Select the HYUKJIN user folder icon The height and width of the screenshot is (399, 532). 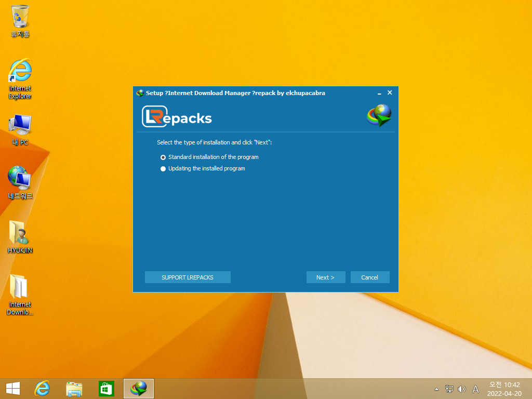(20, 237)
